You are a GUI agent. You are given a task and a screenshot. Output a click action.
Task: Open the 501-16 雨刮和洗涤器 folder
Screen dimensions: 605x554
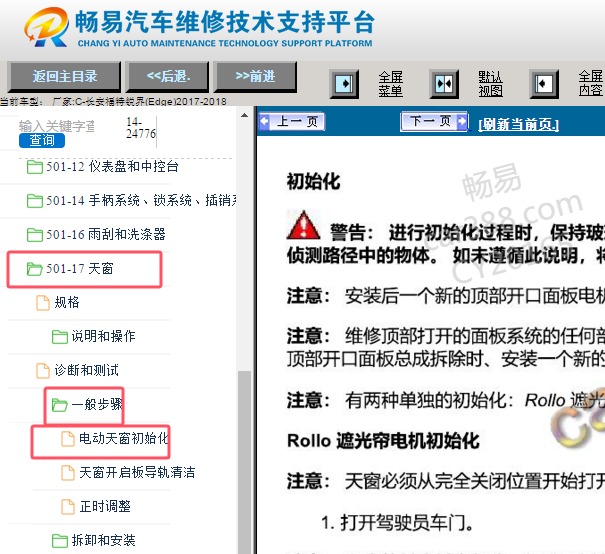[x=105, y=234]
